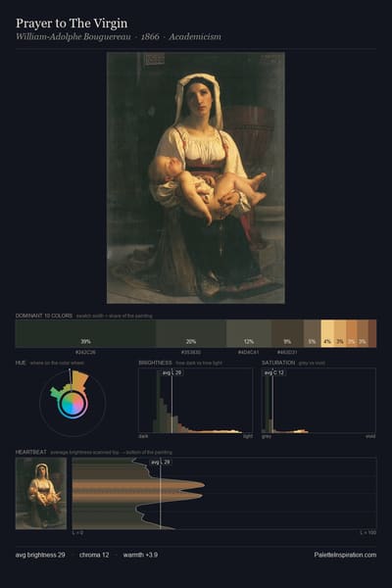Click the 'chroma 12' footer stat
Screen dimensions: 392x588
(94, 555)
